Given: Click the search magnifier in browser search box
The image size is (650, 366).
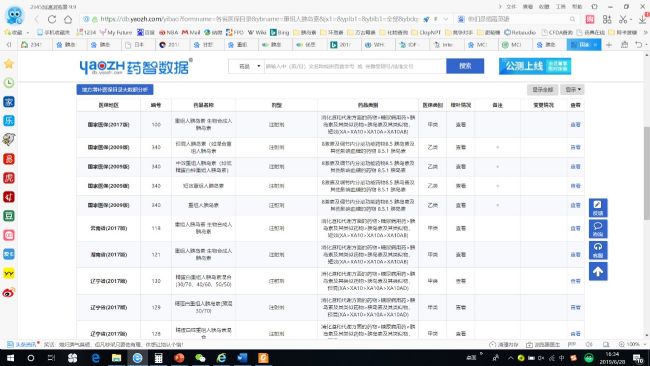Looking at the screenshot, I should 572,19.
